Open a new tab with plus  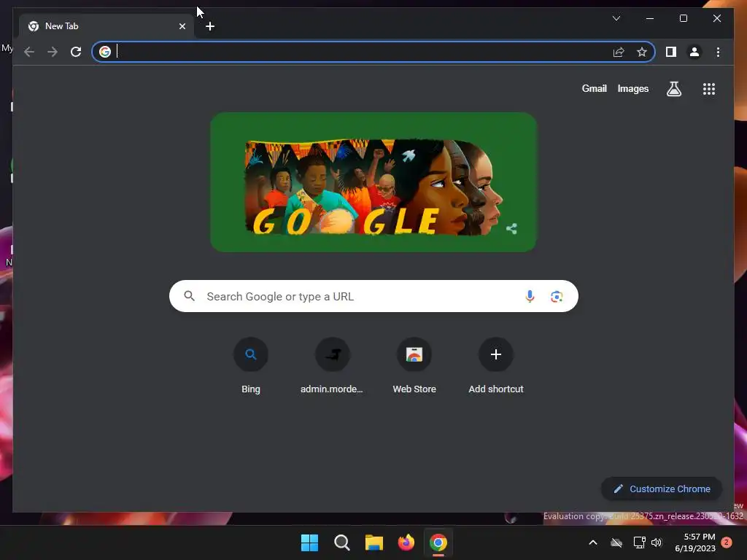(x=210, y=26)
